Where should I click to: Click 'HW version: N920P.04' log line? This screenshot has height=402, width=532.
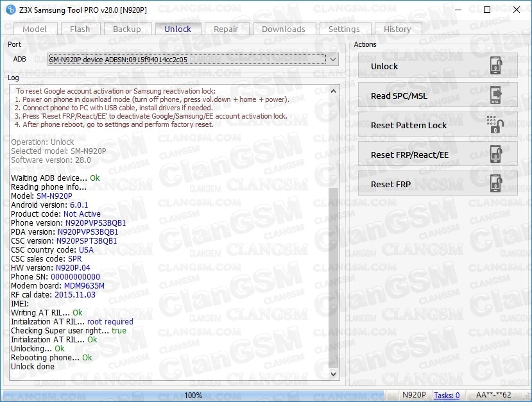click(x=51, y=268)
